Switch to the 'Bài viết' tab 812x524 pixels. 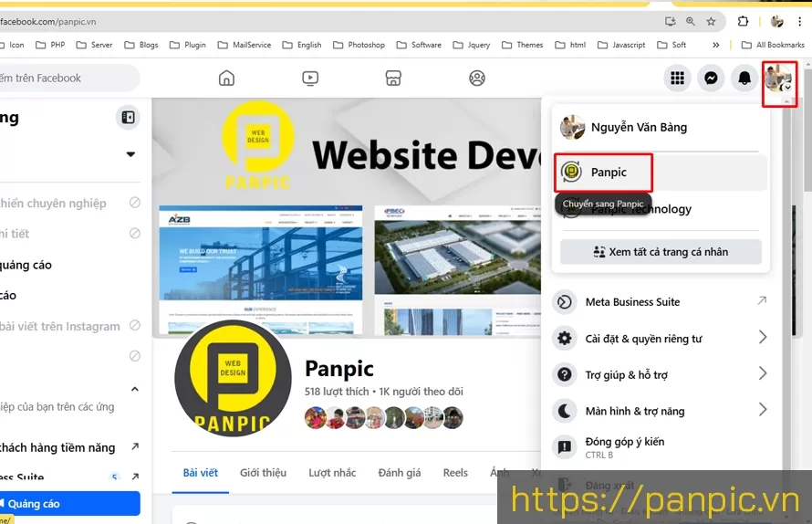201,473
